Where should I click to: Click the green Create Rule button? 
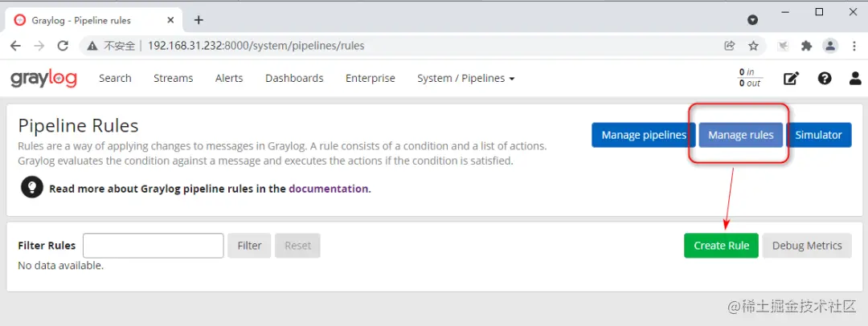tap(722, 246)
